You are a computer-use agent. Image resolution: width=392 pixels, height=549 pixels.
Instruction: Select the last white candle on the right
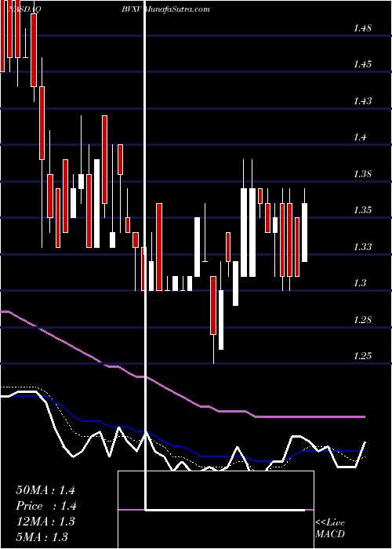pyautogui.click(x=304, y=232)
